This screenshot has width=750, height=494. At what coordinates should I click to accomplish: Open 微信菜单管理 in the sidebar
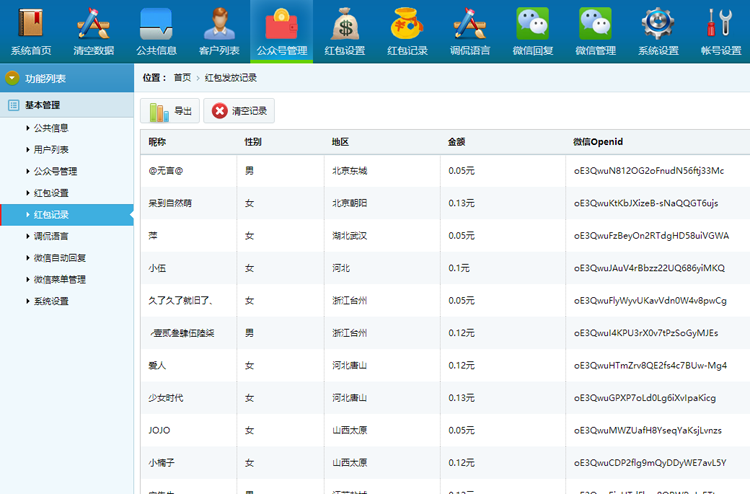pyautogui.click(x=60, y=279)
